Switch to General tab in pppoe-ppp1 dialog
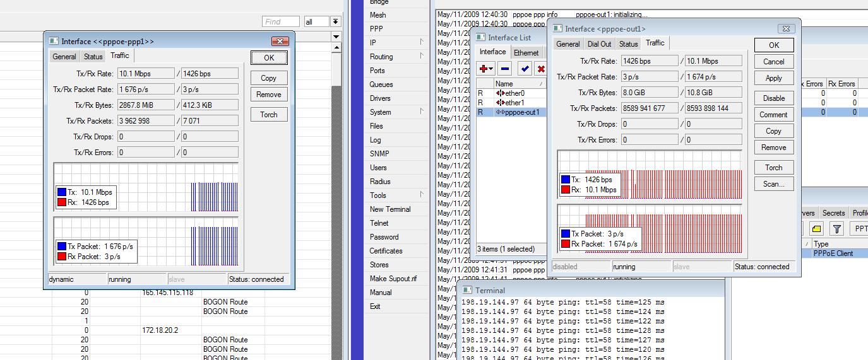Screen dimensions: 868x360 [64, 57]
